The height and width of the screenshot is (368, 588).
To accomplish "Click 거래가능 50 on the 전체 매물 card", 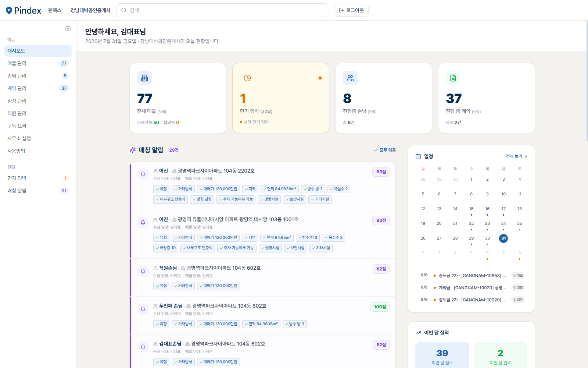I will (x=148, y=123).
